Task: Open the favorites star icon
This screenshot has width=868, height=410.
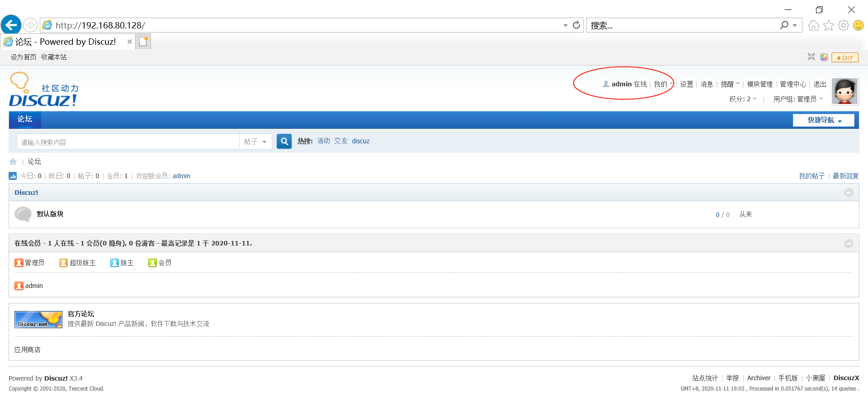Action: [828, 25]
